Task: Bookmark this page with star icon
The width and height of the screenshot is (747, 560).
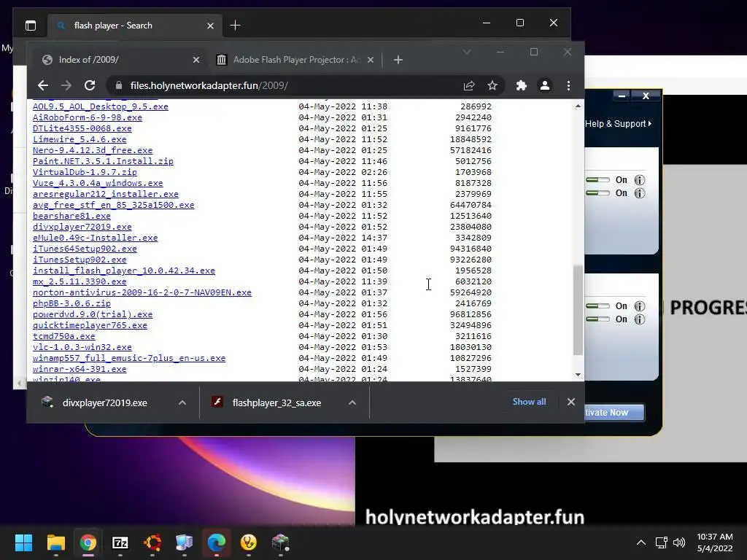Action: point(492,86)
